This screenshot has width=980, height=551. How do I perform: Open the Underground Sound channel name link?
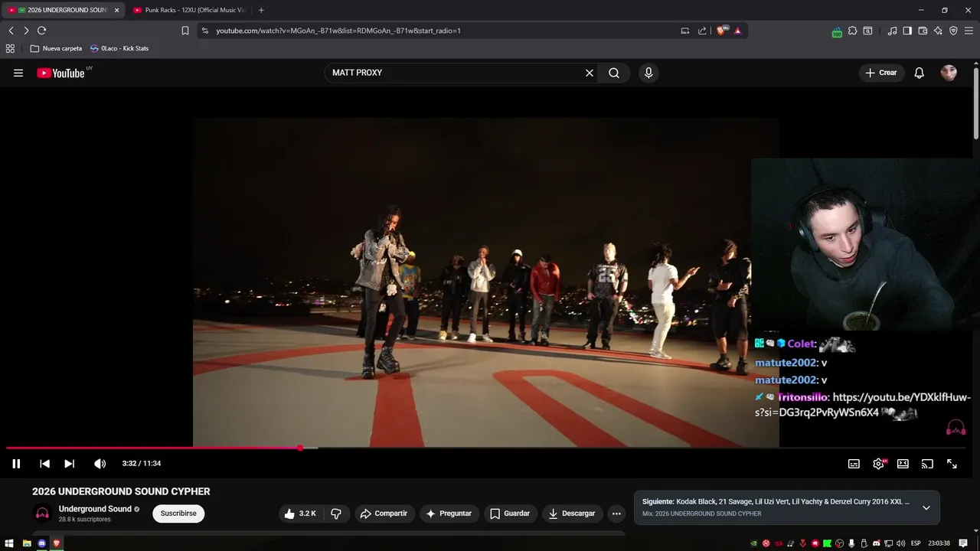[x=95, y=509]
